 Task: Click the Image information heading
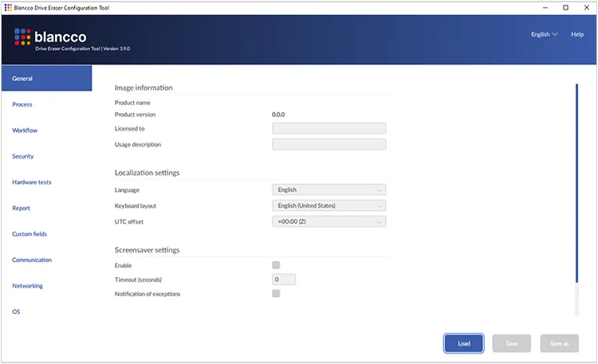(x=144, y=88)
